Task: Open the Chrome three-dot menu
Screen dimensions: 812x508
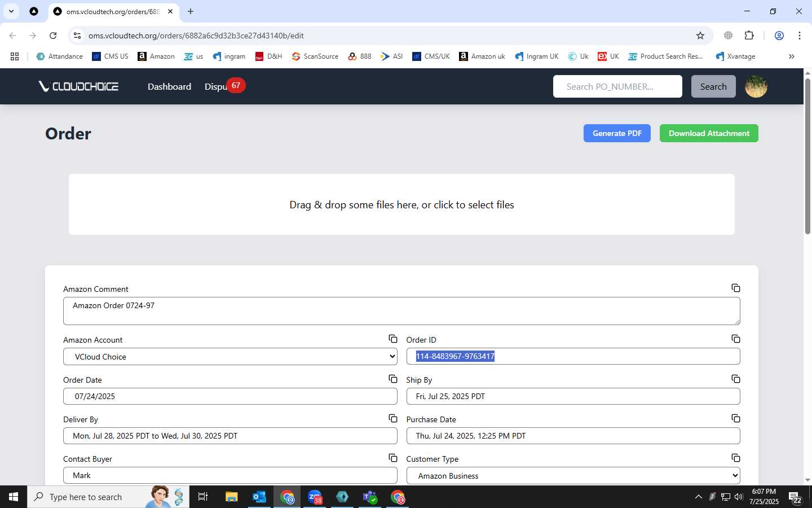Action: [x=800, y=36]
